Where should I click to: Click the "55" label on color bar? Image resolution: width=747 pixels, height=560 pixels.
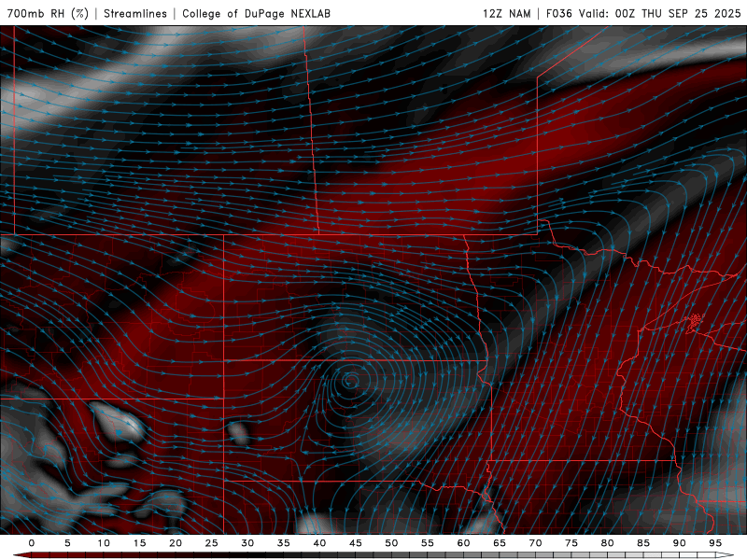(428, 543)
